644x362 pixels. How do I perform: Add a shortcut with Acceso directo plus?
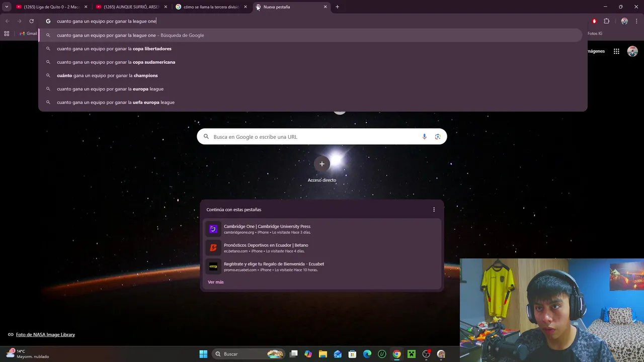click(322, 164)
